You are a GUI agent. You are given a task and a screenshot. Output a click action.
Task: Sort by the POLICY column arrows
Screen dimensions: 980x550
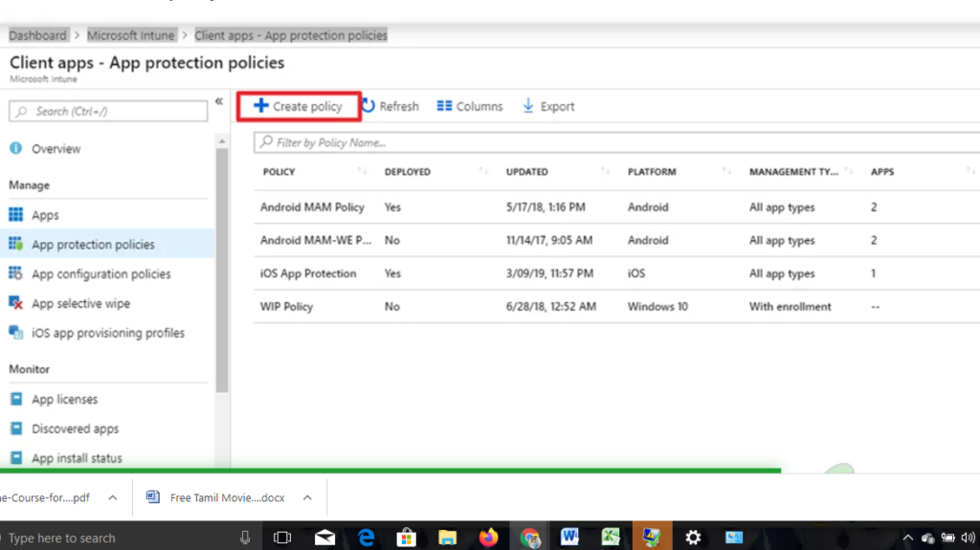[362, 170]
